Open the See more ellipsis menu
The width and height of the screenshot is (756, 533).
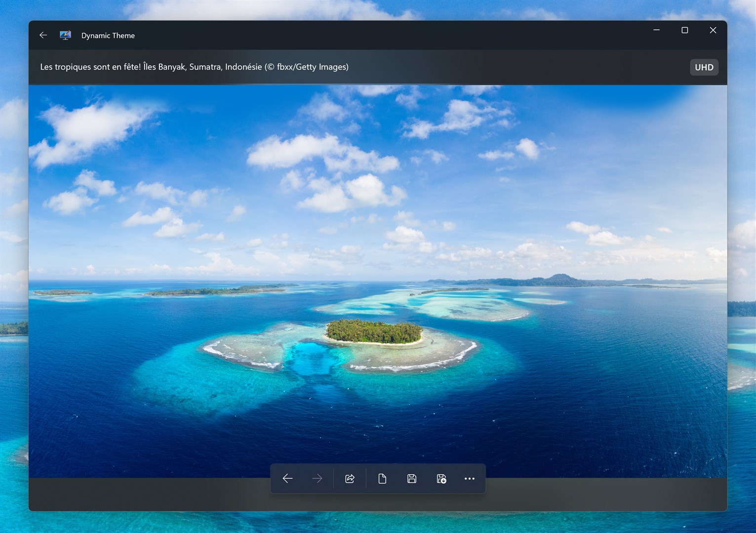469,478
